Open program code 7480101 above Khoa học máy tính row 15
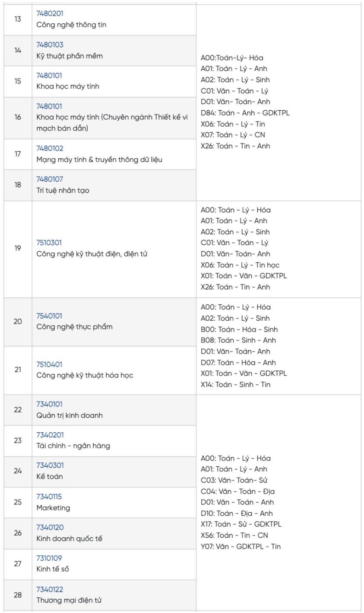The height and width of the screenshot is (613, 364). [x=49, y=76]
